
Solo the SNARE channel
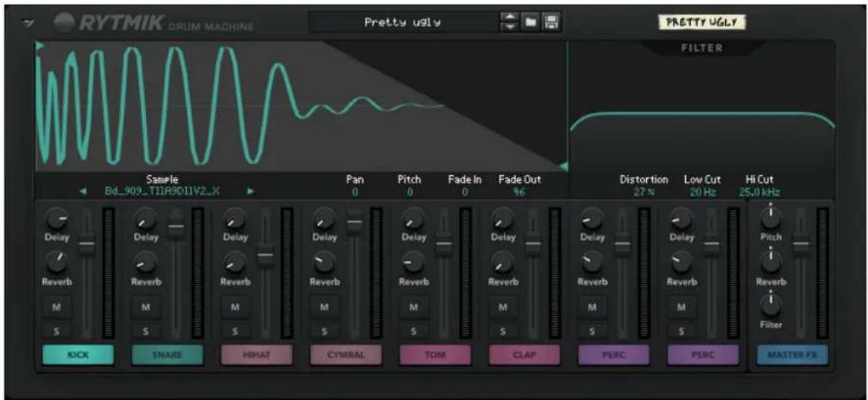click(146, 331)
